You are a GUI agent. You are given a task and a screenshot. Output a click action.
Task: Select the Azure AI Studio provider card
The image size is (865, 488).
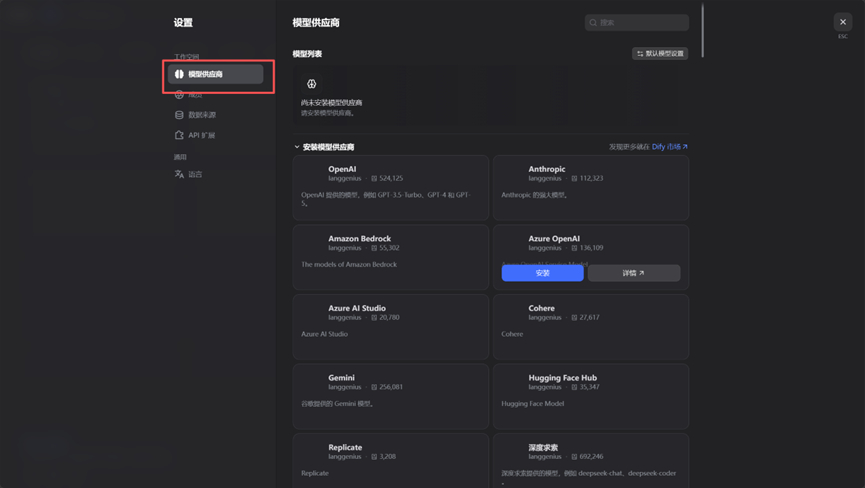click(x=391, y=326)
